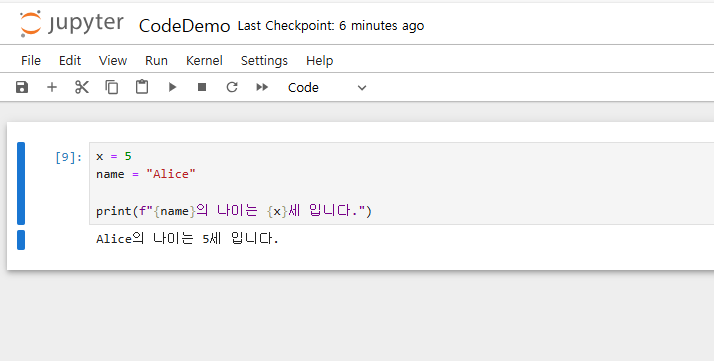
Task: Open the cell type Code dropdown
Action: pyautogui.click(x=327, y=87)
